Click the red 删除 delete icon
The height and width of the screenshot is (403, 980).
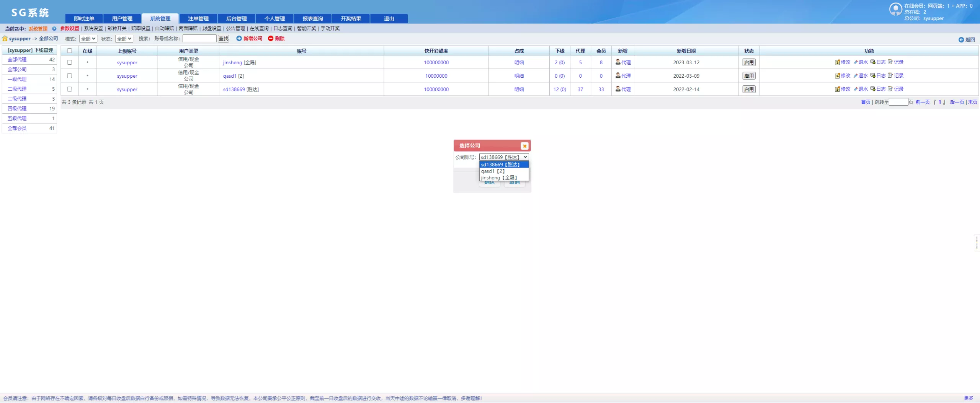click(x=271, y=38)
